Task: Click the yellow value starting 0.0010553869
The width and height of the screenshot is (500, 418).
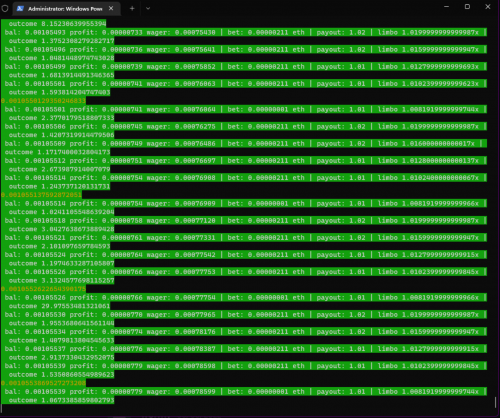Action: pyautogui.click(x=43, y=383)
